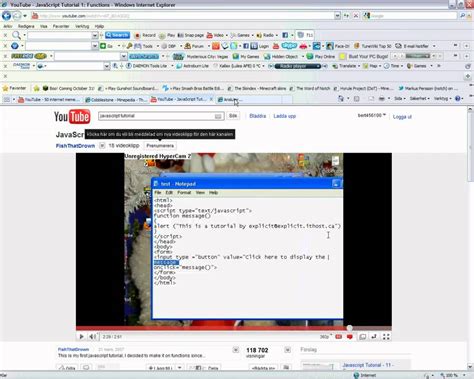The image size is (474, 379).
Task: Mute the video using speaker icon
Action: [93, 337]
